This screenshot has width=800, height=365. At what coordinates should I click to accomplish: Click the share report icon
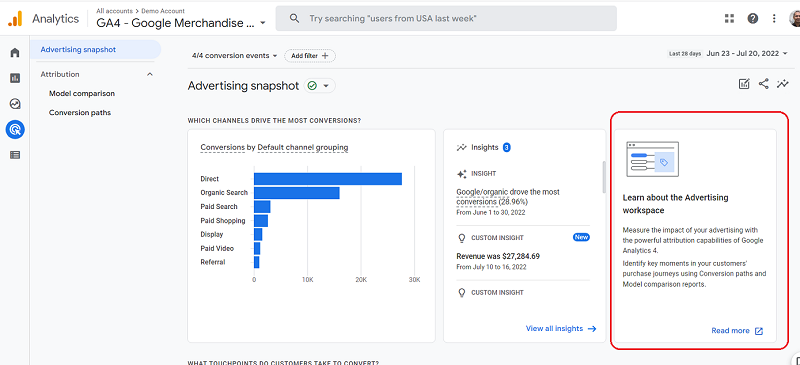coord(763,84)
